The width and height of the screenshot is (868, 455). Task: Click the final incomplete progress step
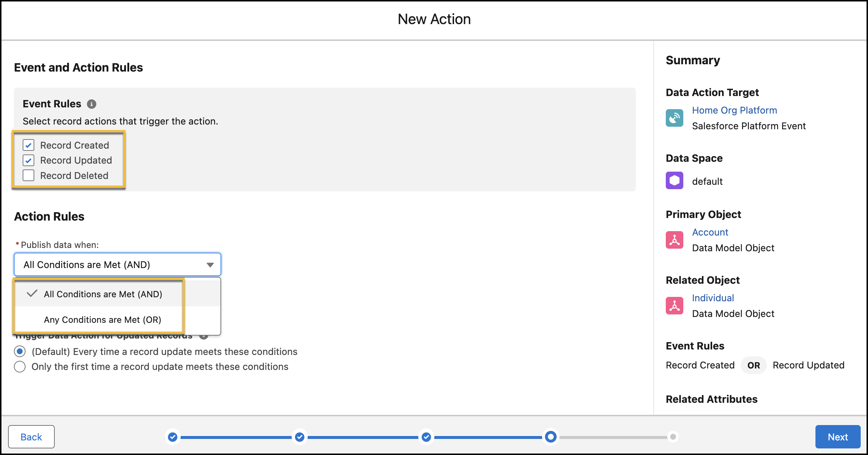click(673, 437)
